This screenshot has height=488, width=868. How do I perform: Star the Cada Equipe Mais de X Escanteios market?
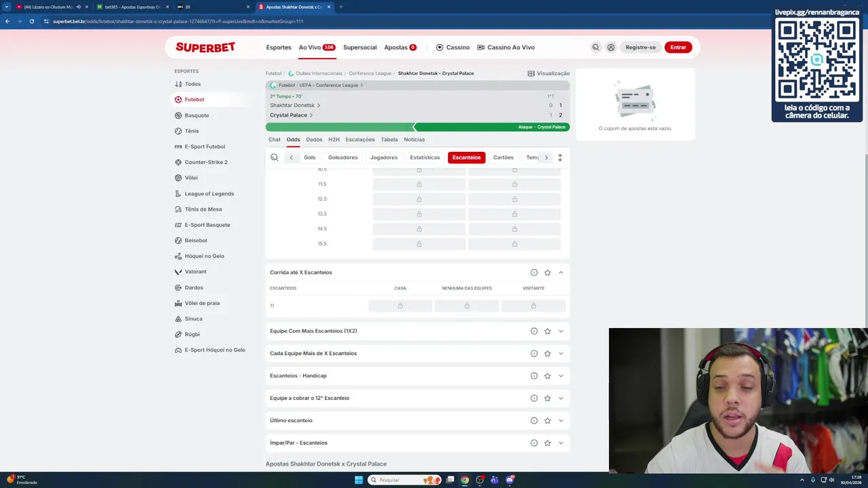[x=547, y=353]
